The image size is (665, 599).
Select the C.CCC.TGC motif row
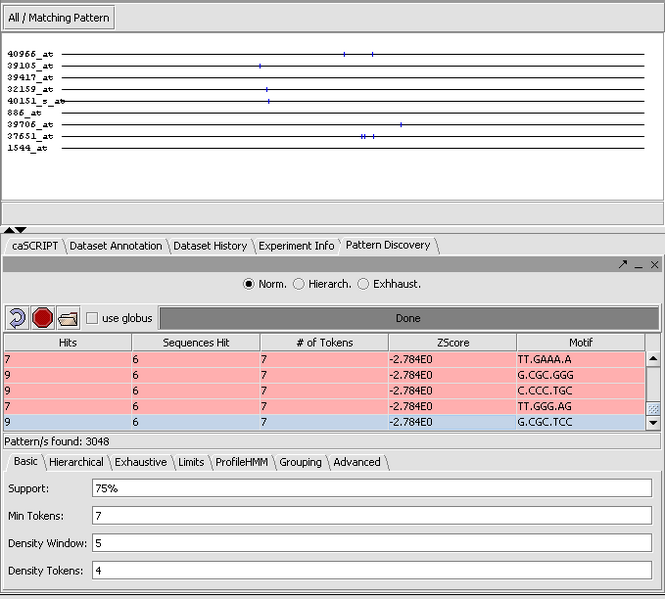tap(324, 391)
